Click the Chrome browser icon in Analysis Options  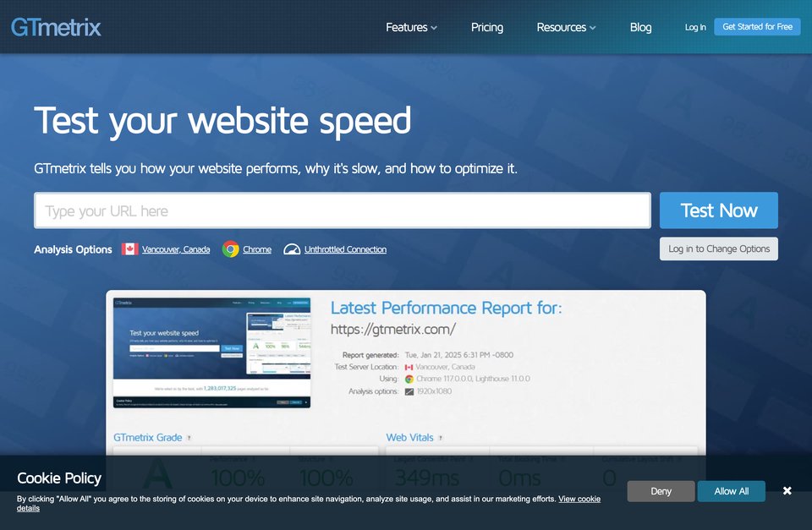click(x=230, y=249)
